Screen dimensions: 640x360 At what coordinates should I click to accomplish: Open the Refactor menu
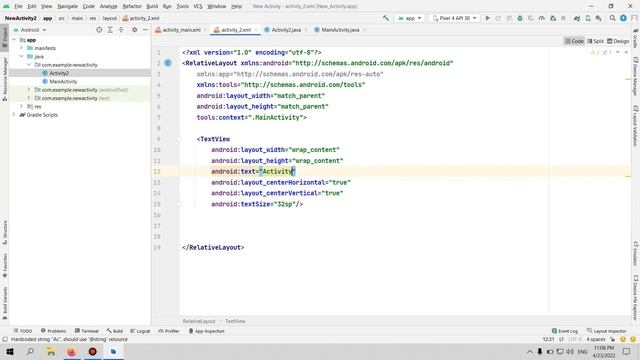(132, 6)
